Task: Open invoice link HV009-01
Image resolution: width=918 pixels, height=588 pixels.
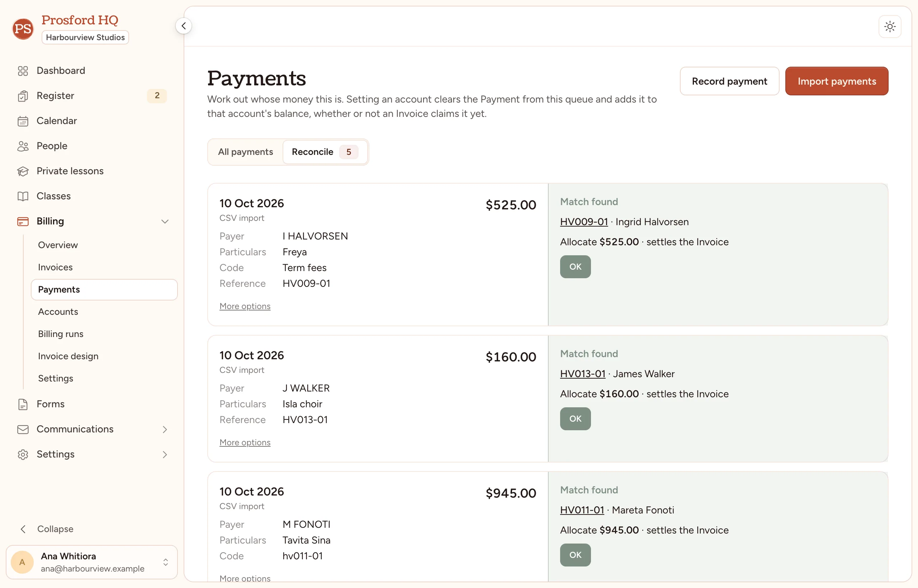Action: click(584, 222)
